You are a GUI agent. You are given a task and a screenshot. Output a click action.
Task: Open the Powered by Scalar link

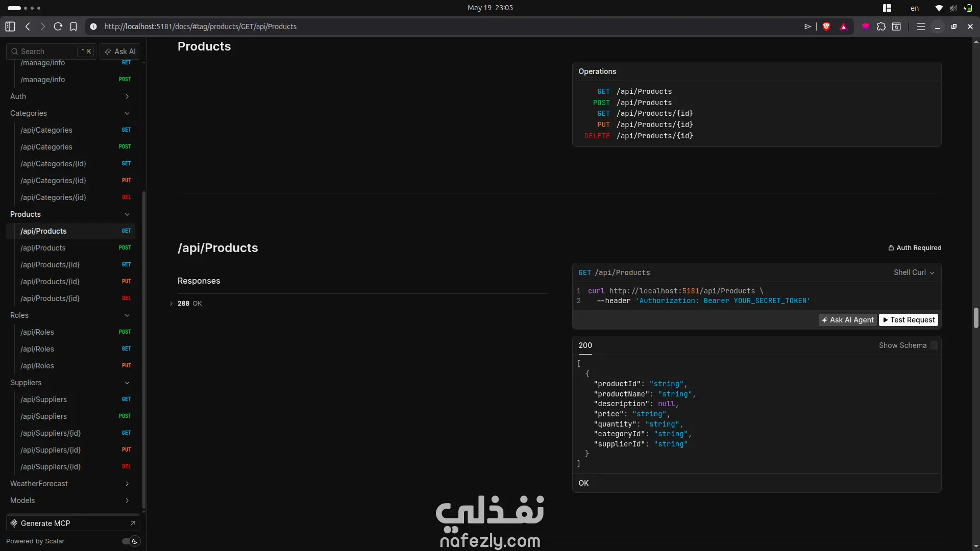(x=35, y=541)
